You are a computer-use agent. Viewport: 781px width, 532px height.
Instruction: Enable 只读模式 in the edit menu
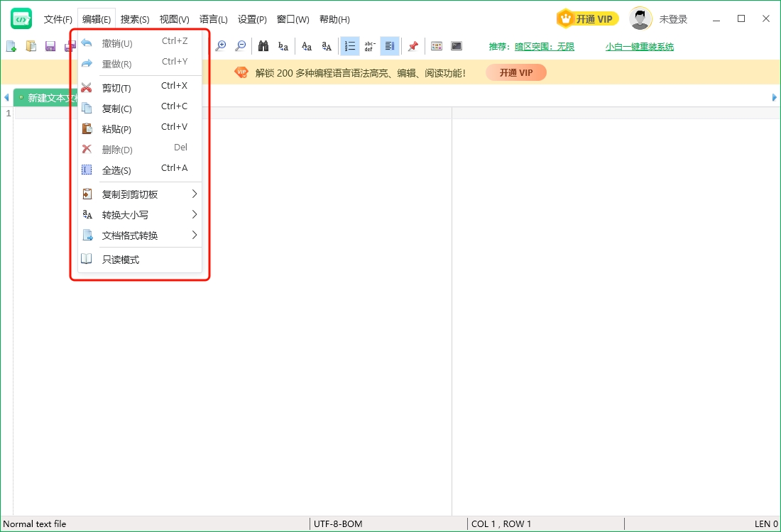click(121, 260)
